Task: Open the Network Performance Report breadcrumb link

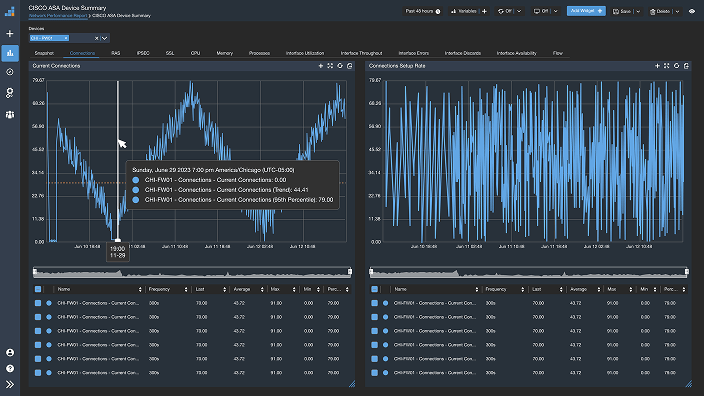Action: [x=58, y=16]
